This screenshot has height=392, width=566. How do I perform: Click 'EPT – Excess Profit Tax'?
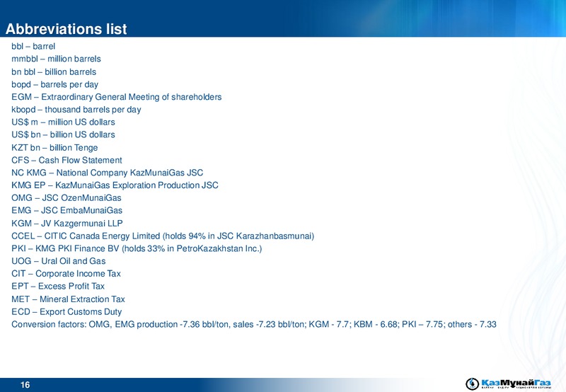tap(58, 287)
